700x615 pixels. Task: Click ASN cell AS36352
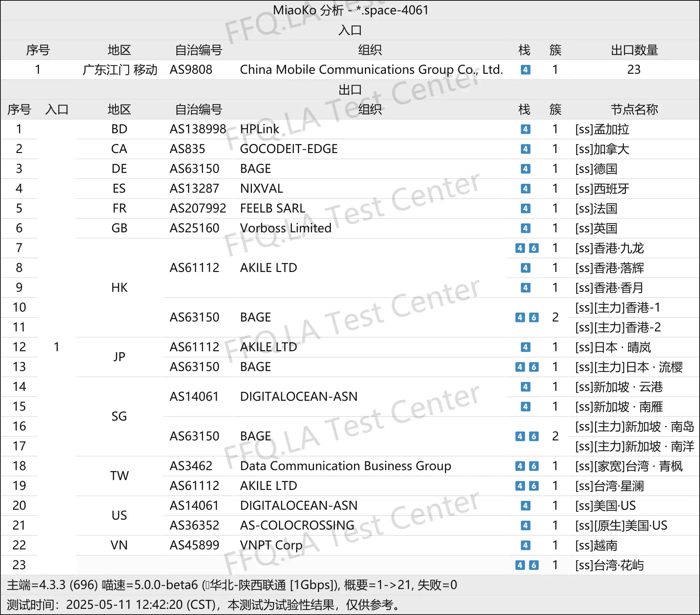tap(194, 525)
